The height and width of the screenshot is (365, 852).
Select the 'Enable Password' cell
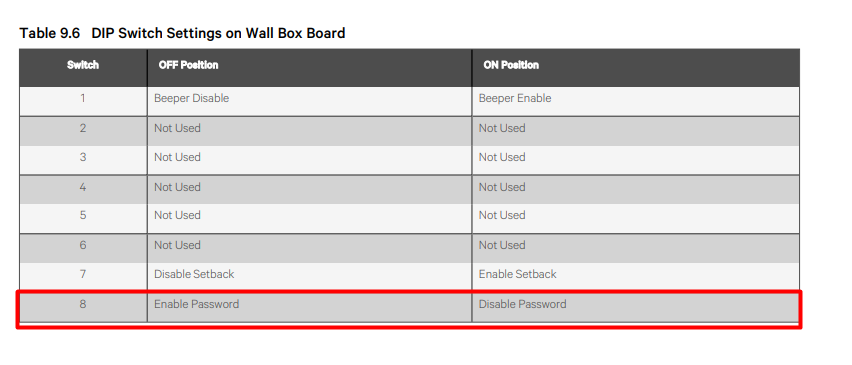(309, 307)
